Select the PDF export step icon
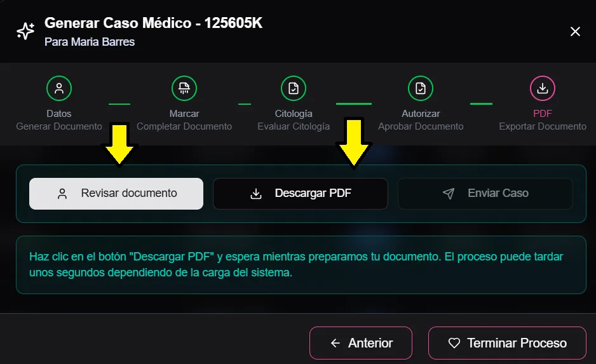This screenshot has width=596, height=364. (x=543, y=88)
